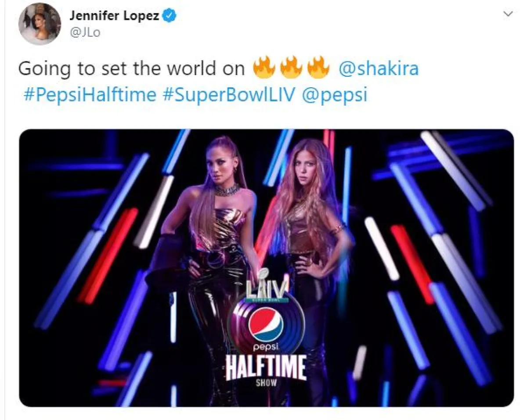Screen dimensions: 527x420
Task: Select the middle fire emoji
Action: [291, 68]
